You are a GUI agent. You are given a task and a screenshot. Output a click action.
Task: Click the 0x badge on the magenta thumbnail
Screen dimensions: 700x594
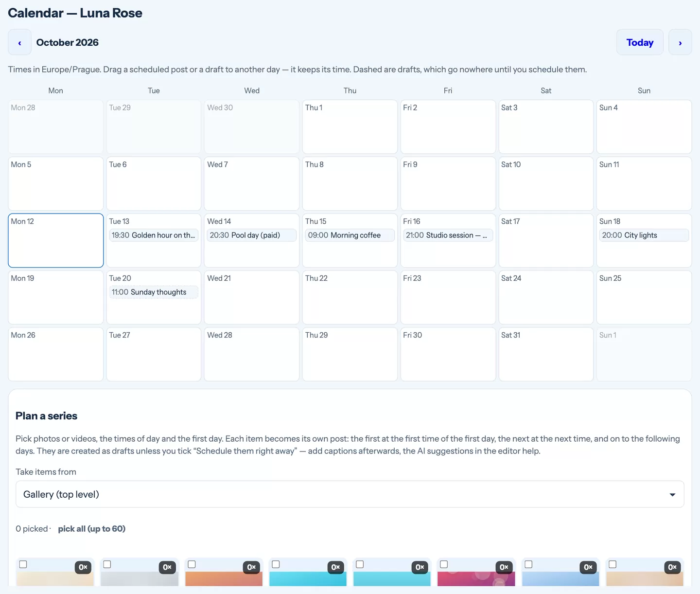pyautogui.click(x=504, y=567)
